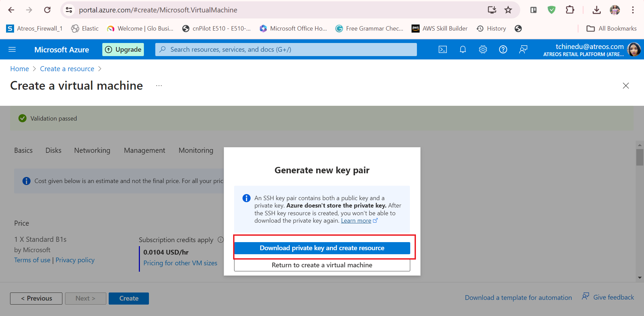Open the green shield extension

tap(551, 10)
